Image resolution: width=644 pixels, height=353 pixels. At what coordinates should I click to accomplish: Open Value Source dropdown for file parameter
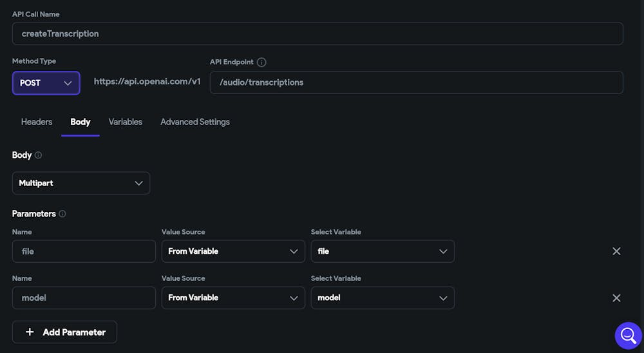pyautogui.click(x=233, y=251)
